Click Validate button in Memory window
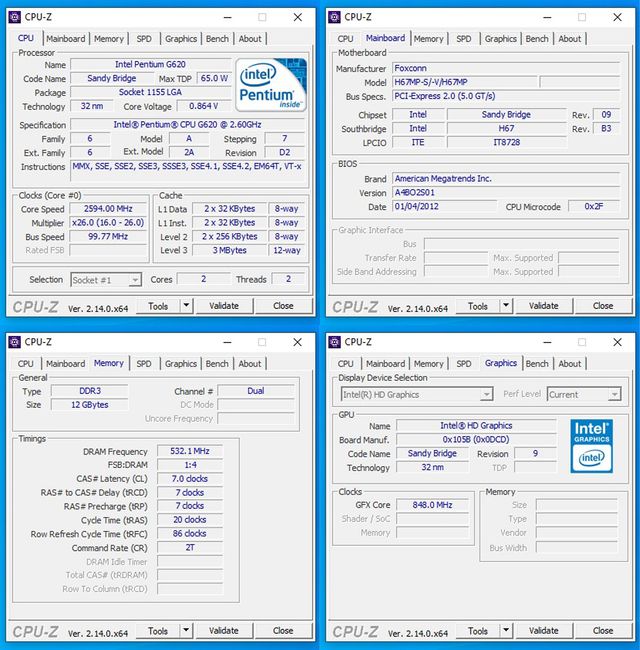This screenshot has width=640, height=650. coord(224,631)
